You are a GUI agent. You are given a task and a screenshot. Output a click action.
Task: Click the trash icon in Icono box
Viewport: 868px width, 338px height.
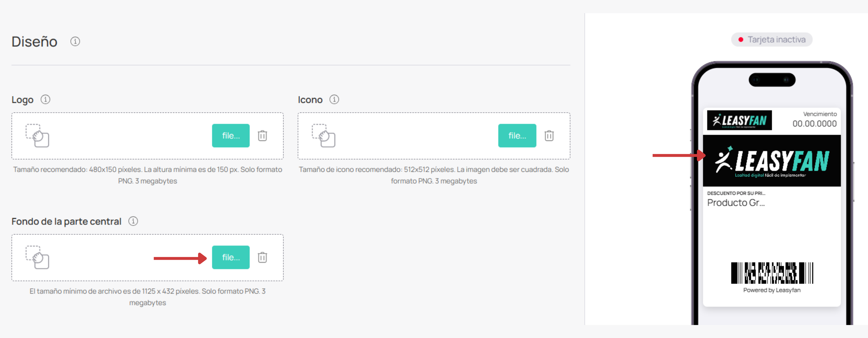(549, 136)
